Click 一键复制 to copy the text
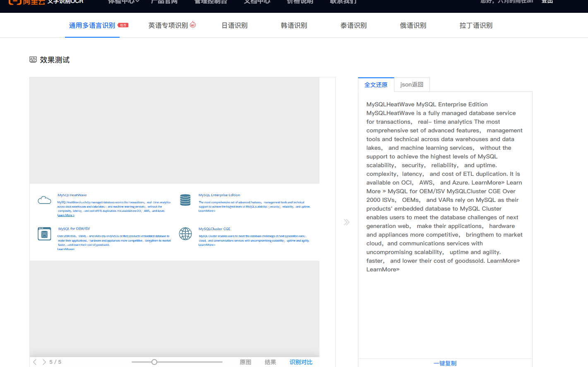 tap(445, 363)
